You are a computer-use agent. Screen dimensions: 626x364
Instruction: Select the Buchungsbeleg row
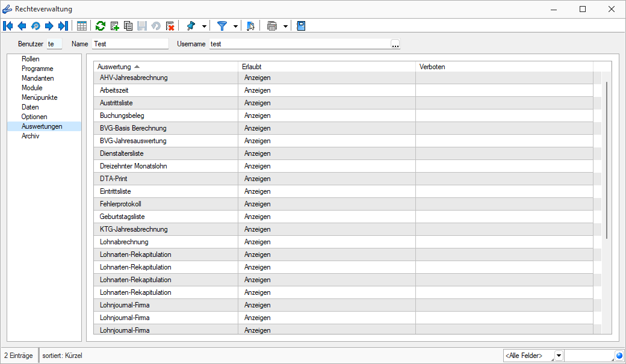click(343, 116)
